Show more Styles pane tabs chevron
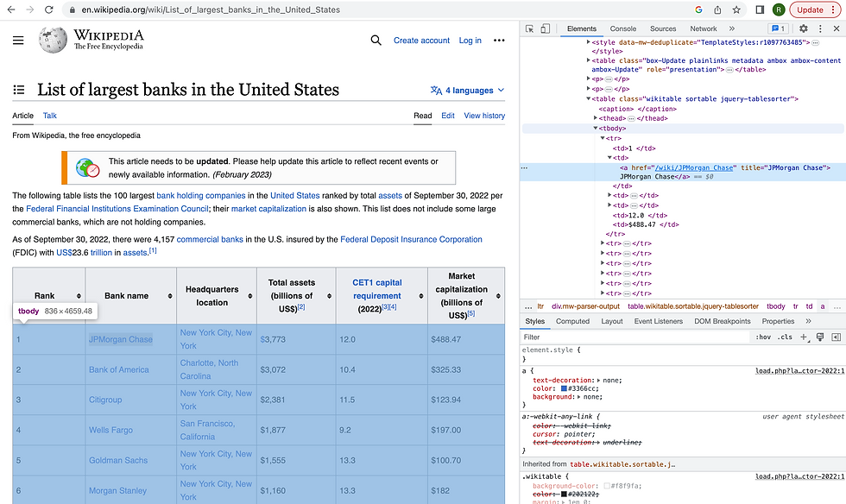This screenshot has width=846, height=504. click(x=808, y=321)
